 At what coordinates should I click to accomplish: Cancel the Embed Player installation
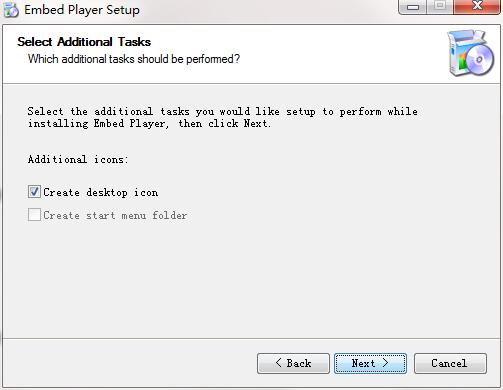[450, 363]
